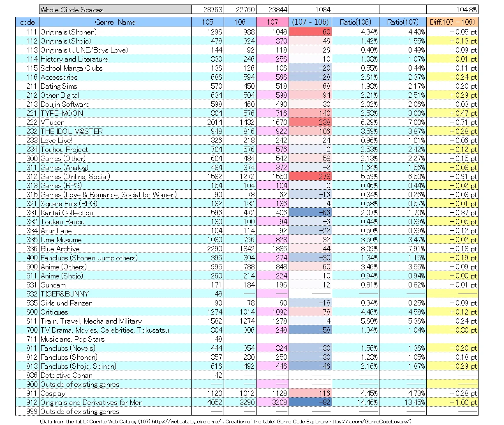The image size is (504, 425).
Task: Click the 'Cosplay' genre cell
Action: pyautogui.click(x=115, y=393)
